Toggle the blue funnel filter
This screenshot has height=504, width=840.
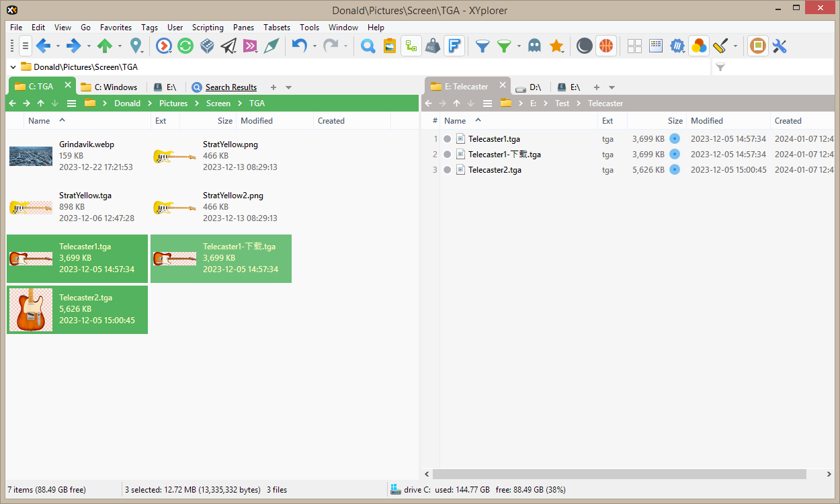click(x=482, y=46)
